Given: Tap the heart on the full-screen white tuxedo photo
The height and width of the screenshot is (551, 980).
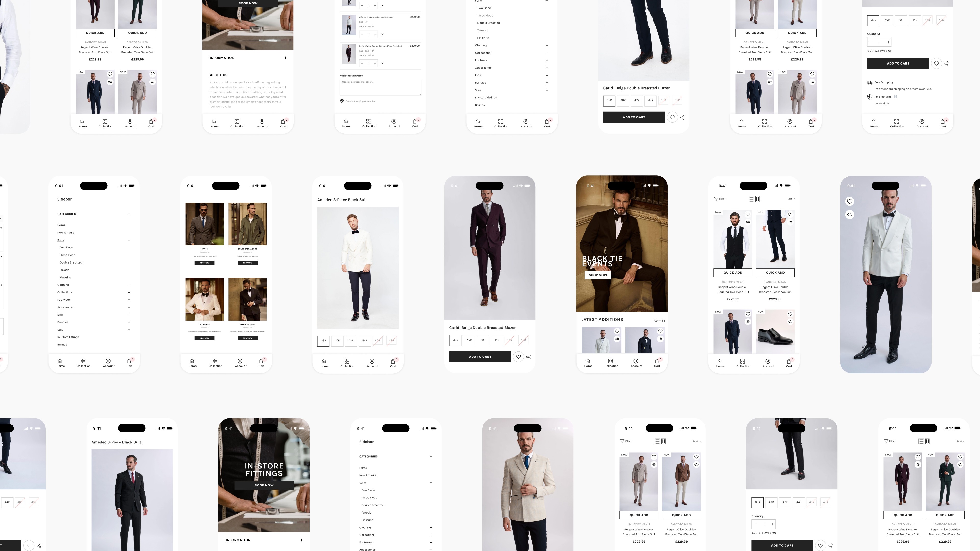Looking at the screenshot, I should click(850, 202).
